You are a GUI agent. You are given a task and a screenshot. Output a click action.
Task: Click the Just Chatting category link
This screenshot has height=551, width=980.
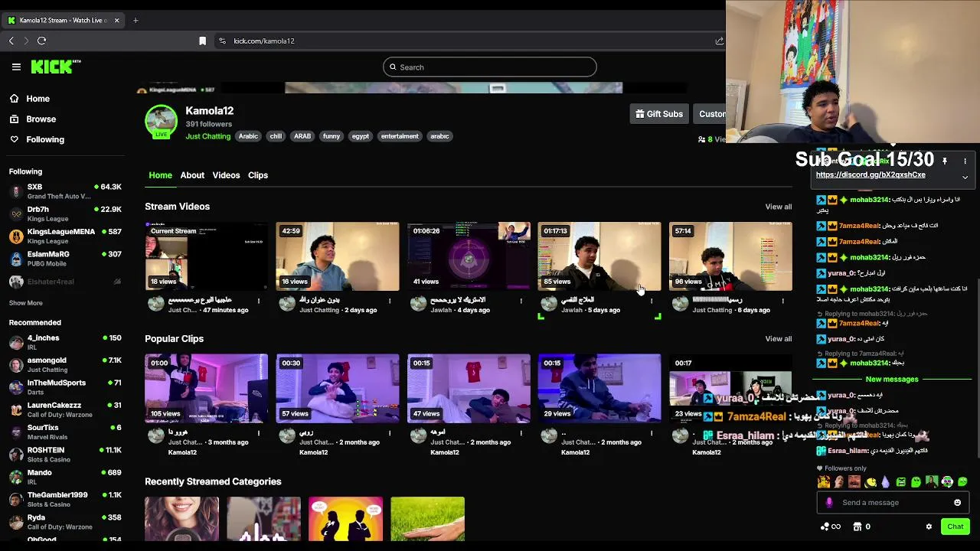(207, 136)
